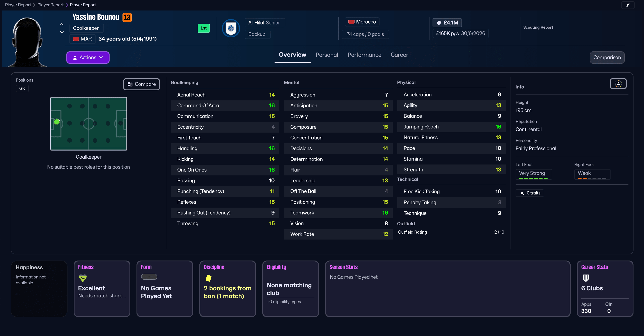Click the 0 traits button
Viewport: 644px width, 336px height.
click(530, 193)
